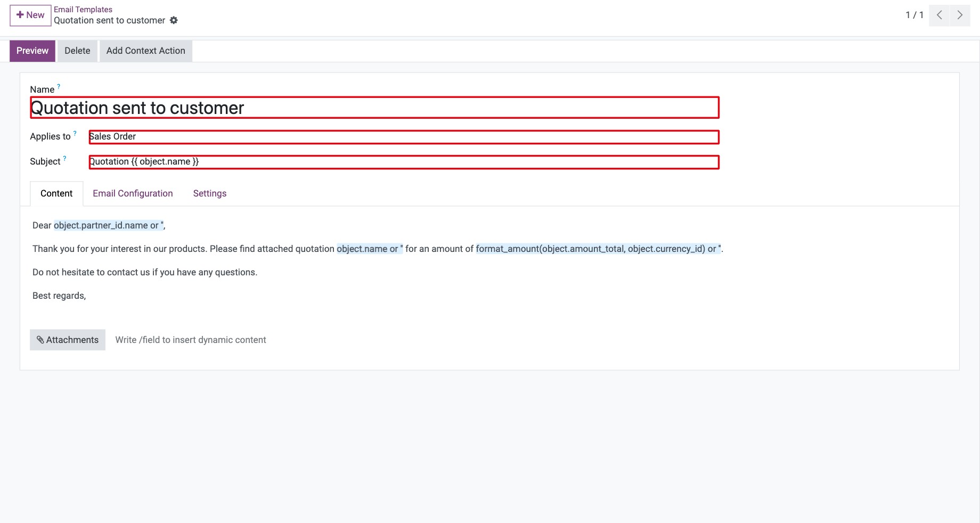Viewport: 980px width, 523px height.
Task: Click the Name field help question mark
Action: [x=59, y=86]
